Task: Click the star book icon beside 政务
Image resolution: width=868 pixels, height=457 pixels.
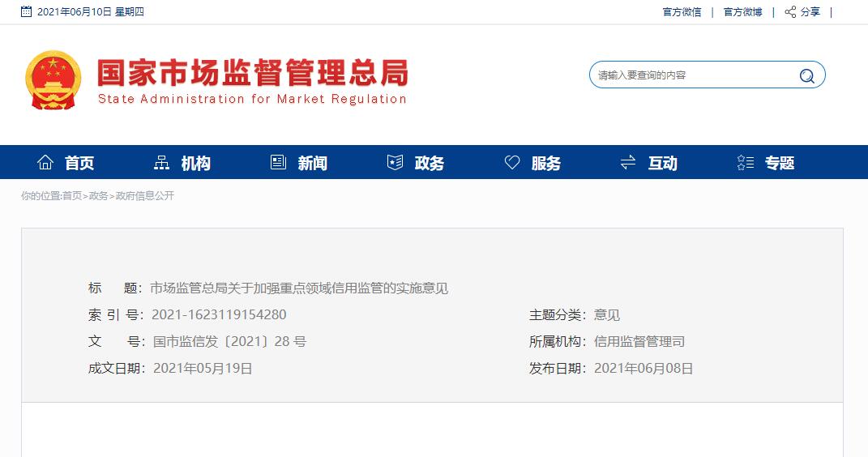Action: click(x=395, y=162)
